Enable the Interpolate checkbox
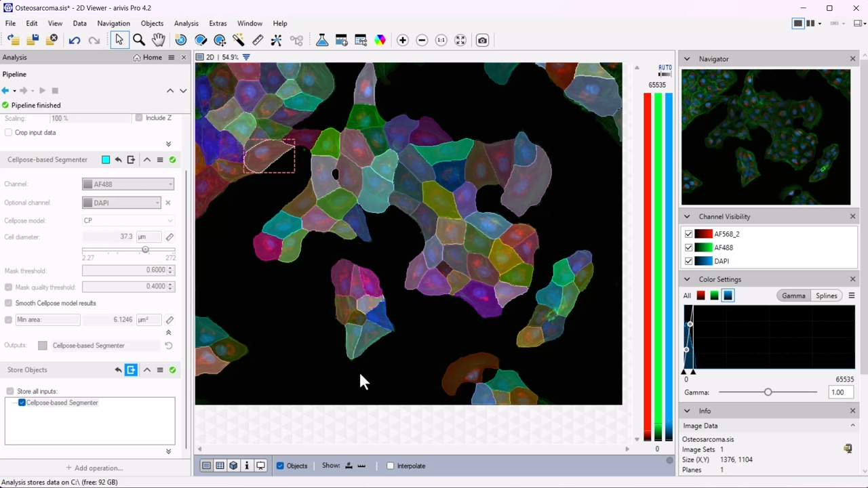 point(391,466)
